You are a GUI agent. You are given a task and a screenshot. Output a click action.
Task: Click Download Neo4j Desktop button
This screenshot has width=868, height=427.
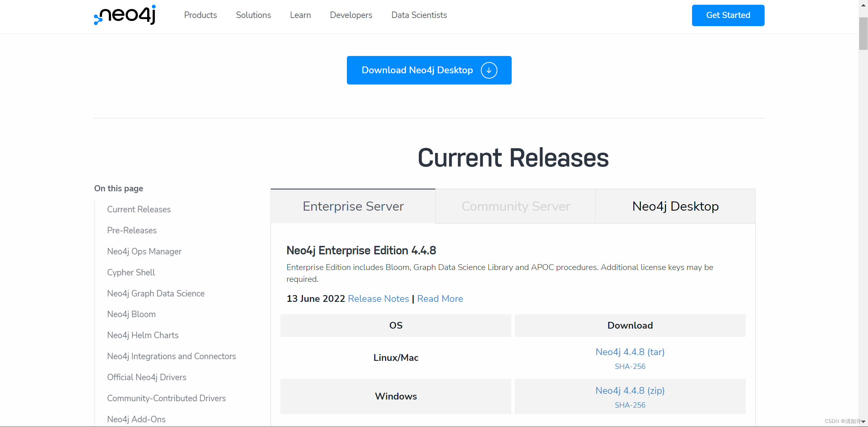tap(429, 70)
